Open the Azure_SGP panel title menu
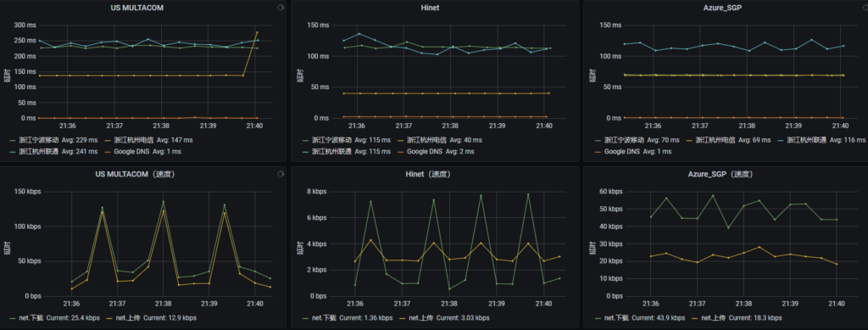Screen dimensions: 868x330 pyautogui.click(x=722, y=8)
